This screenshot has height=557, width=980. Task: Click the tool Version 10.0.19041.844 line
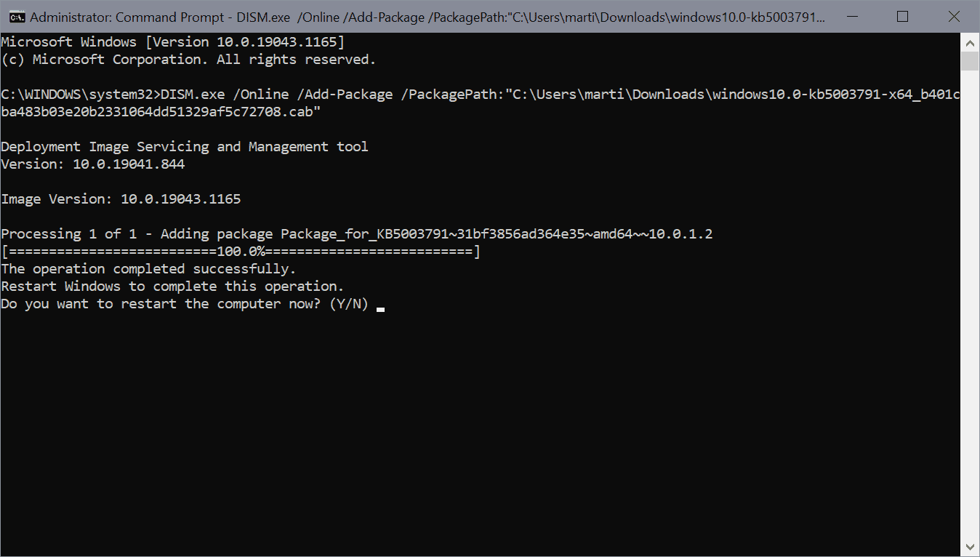point(93,164)
